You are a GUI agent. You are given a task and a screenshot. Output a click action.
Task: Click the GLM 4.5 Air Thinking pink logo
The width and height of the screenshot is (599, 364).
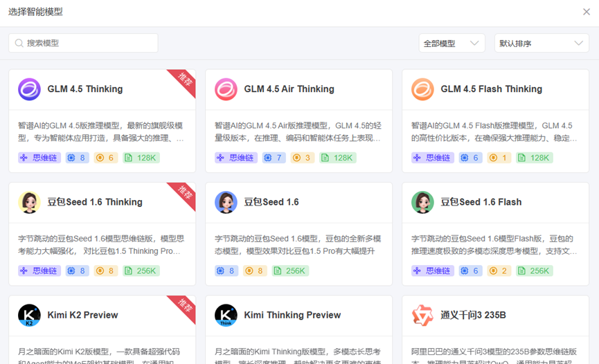226,89
